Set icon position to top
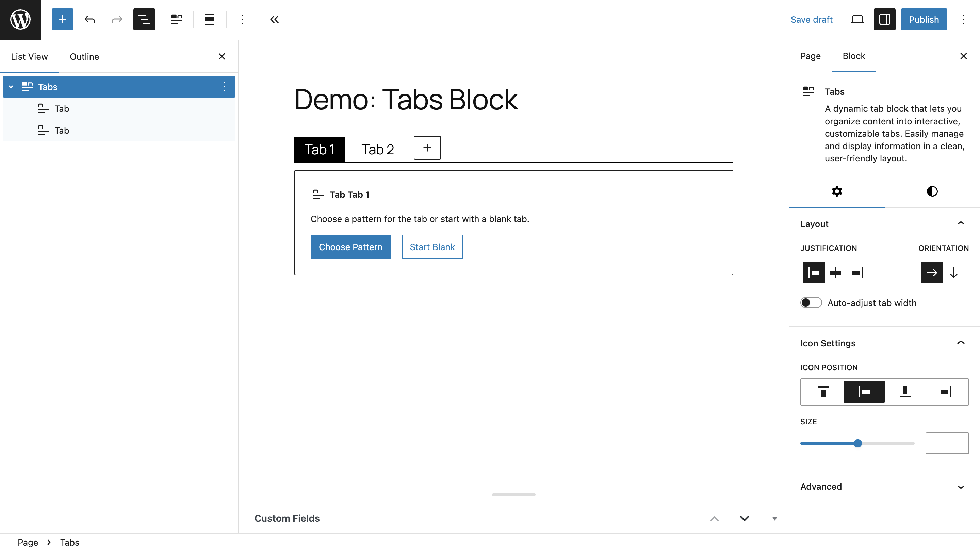The image size is (980, 550). tap(823, 392)
